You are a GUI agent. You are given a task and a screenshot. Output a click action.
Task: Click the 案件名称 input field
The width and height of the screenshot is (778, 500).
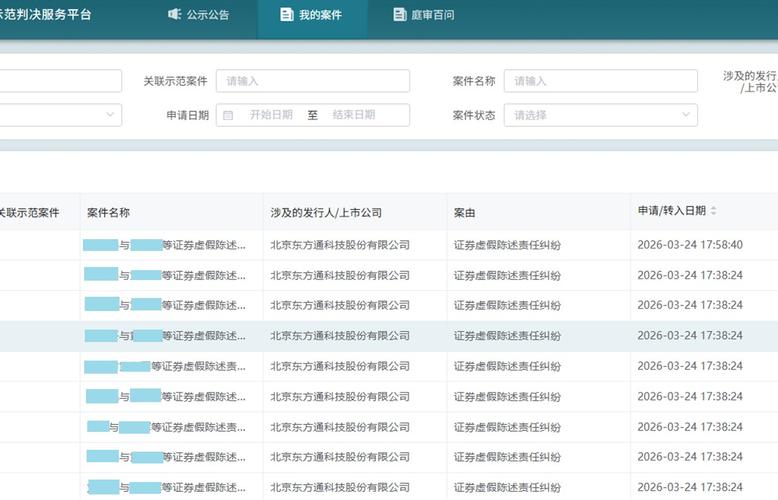click(600, 81)
